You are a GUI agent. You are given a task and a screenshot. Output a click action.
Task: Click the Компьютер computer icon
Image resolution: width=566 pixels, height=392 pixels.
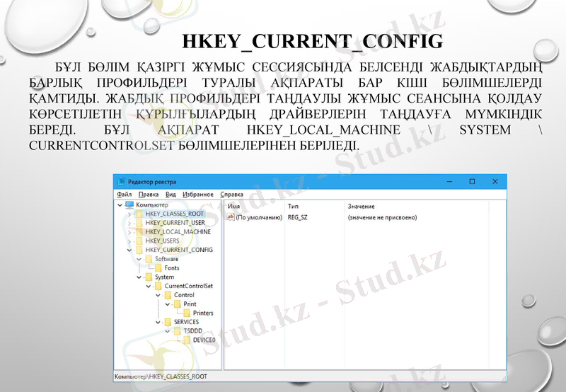pos(129,205)
